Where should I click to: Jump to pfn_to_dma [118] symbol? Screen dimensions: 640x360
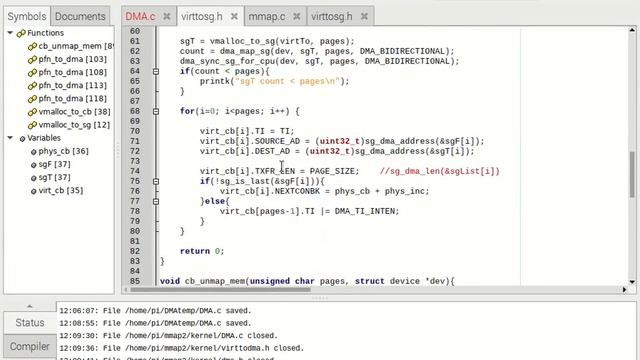[73, 98]
